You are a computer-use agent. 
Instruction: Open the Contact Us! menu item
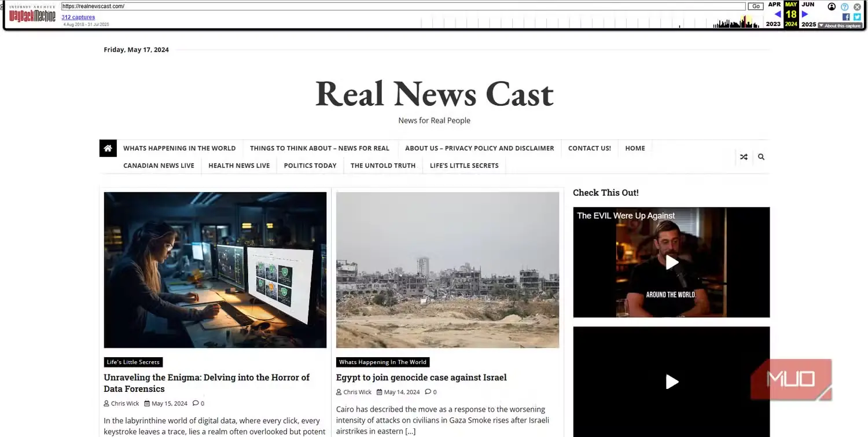[x=590, y=148]
